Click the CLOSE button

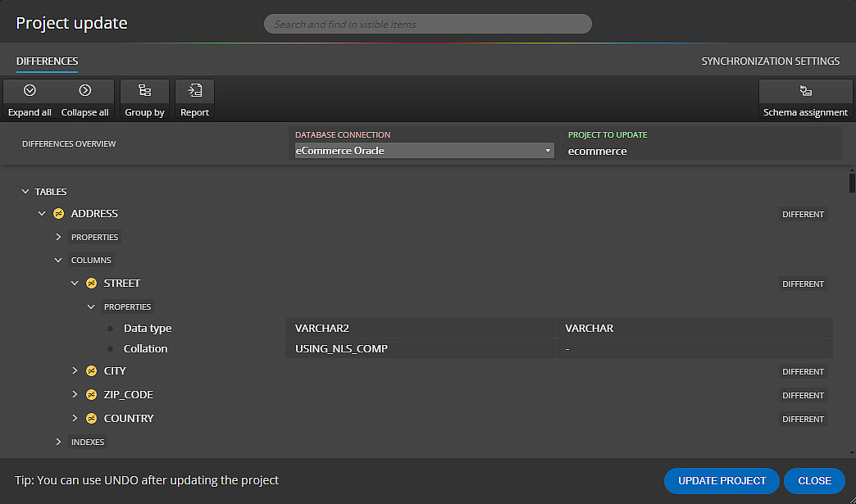tap(814, 480)
